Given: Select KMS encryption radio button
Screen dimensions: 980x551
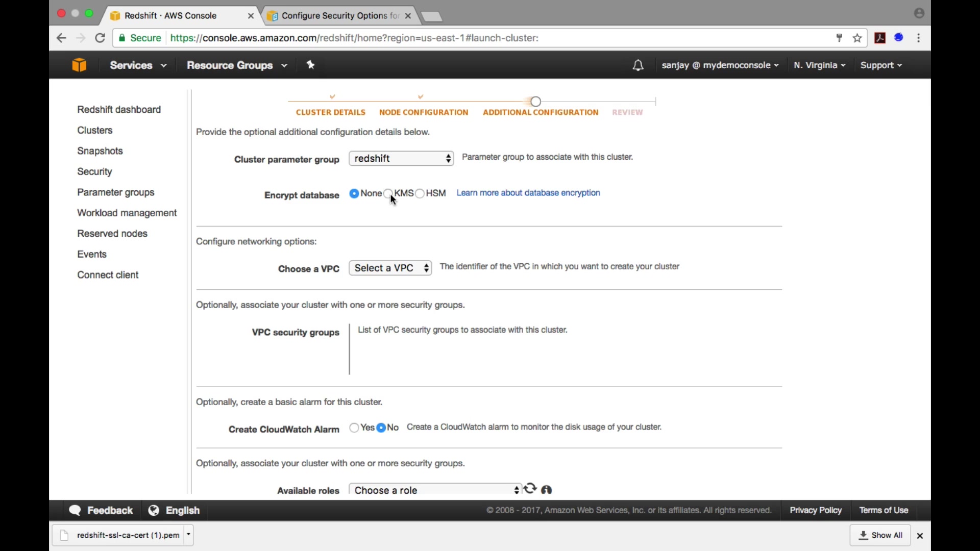Looking at the screenshot, I should pos(388,193).
